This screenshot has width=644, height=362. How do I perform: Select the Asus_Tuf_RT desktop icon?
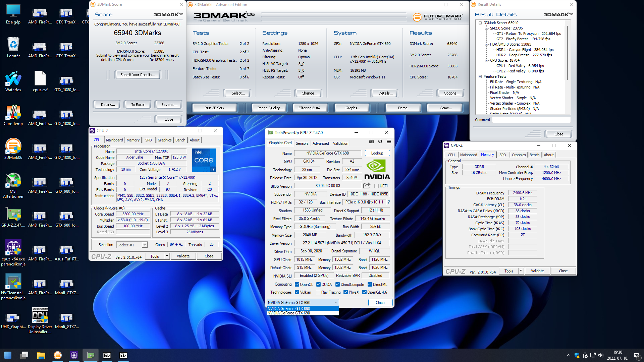[67, 253]
